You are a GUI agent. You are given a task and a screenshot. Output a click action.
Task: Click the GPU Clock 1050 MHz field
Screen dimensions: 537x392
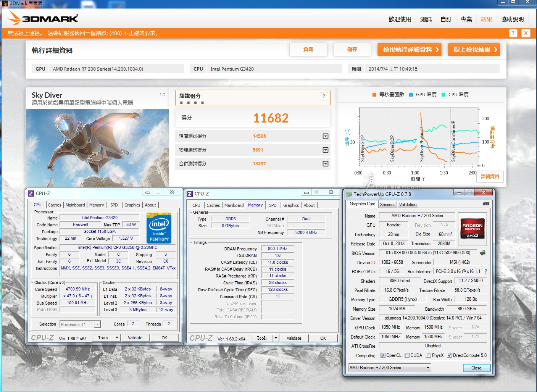pyautogui.click(x=391, y=327)
